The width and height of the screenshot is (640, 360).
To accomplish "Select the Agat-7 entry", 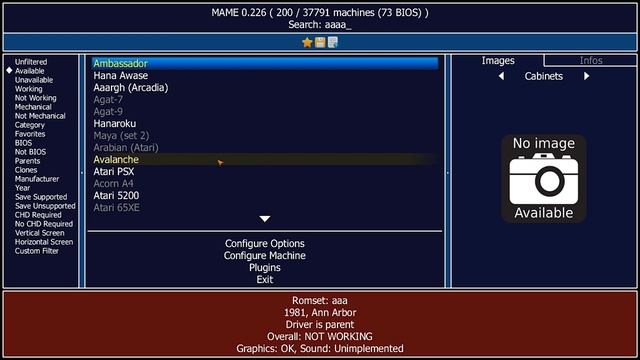I will (x=265, y=100).
